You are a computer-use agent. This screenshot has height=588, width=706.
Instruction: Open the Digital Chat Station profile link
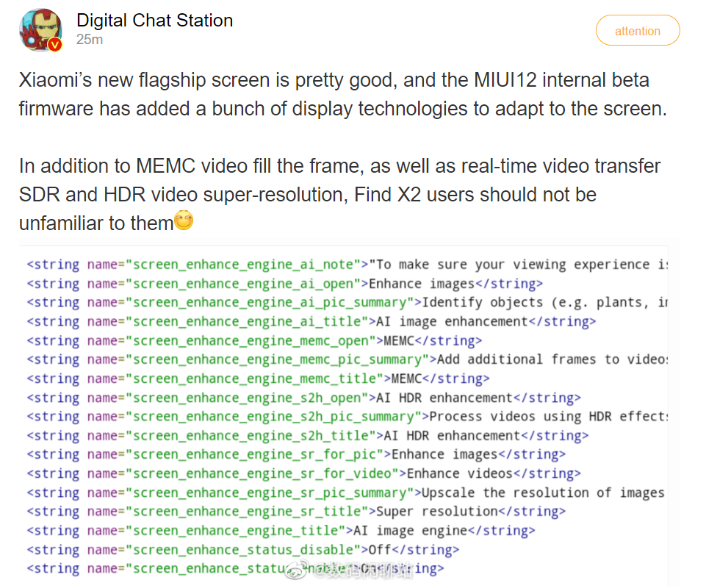point(154,21)
